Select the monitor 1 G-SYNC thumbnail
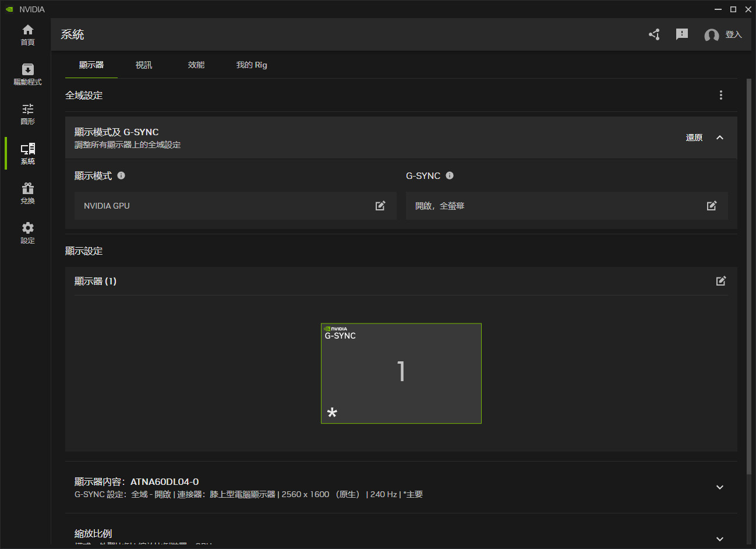This screenshot has height=549, width=756. [x=401, y=374]
